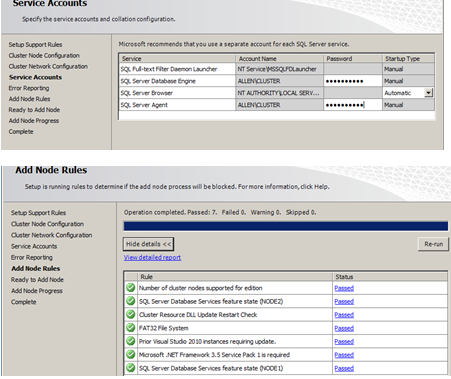Click the blue operation progress bar
Viewport: 451px width, 379px height.
tap(286, 226)
